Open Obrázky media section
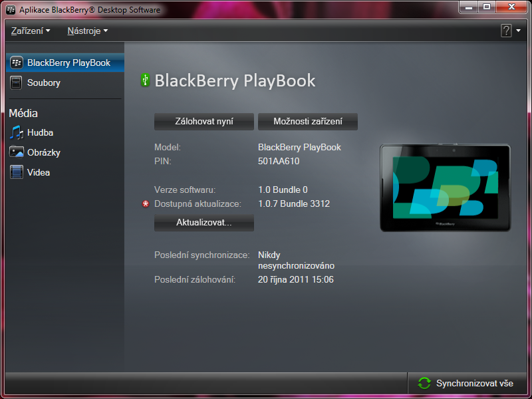The width and height of the screenshot is (532, 399). coord(65,153)
